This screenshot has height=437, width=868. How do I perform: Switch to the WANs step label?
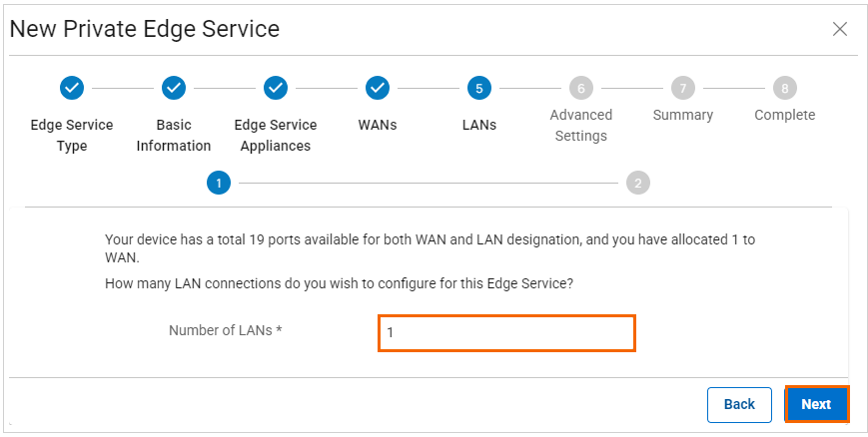377,126
